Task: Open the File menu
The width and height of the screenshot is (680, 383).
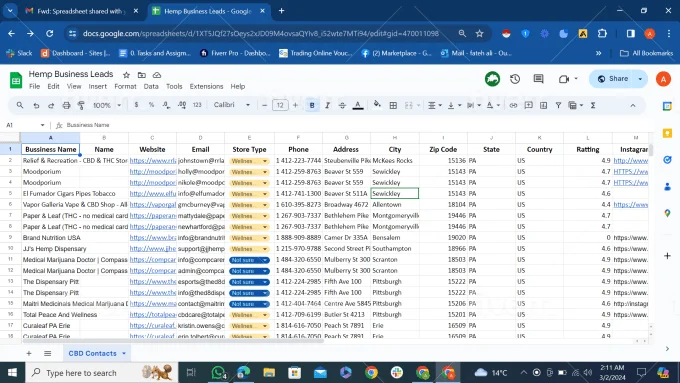Action: tap(34, 86)
